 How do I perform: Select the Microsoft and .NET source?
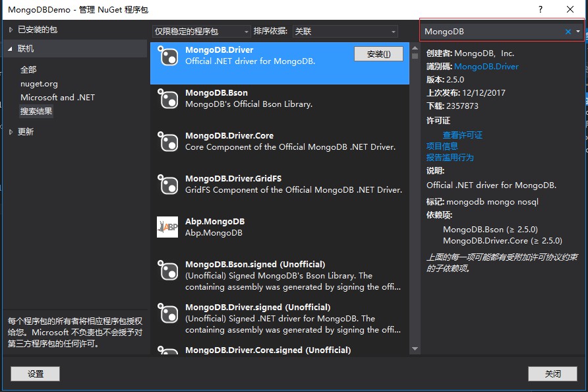pyautogui.click(x=58, y=98)
